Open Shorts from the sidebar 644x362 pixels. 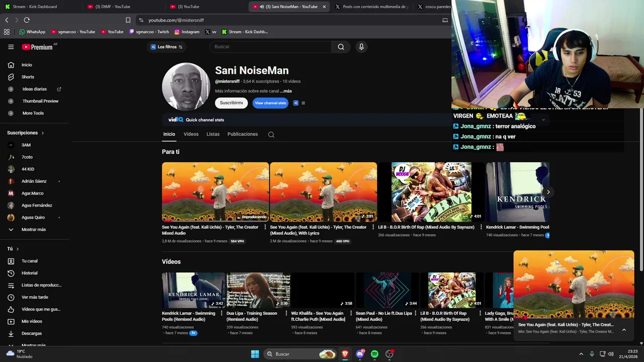[x=28, y=77]
